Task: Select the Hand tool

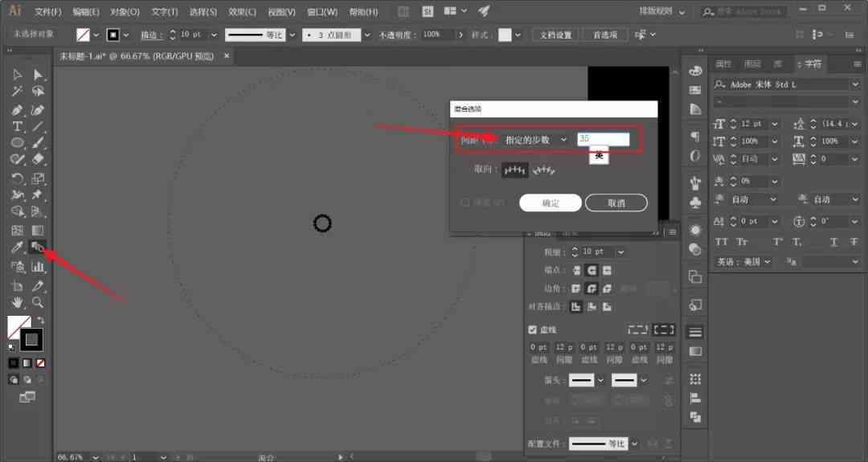Action: click(x=17, y=302)
